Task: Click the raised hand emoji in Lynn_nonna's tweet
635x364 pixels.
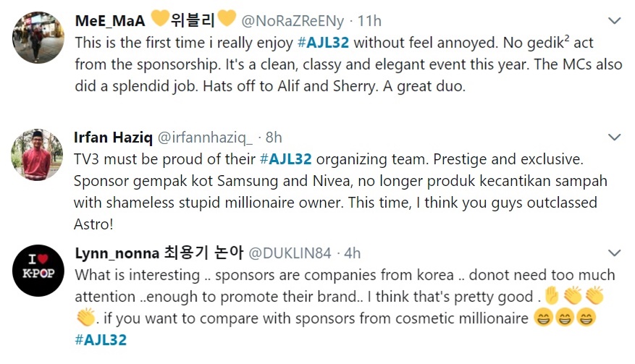Action: (551, 296)
